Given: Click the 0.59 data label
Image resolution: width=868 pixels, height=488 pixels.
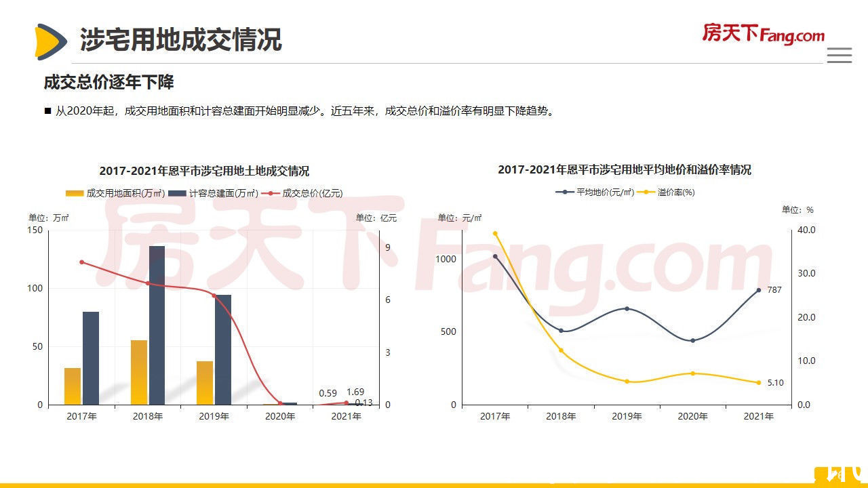Looking at the screenshot, I should (328, 393).
